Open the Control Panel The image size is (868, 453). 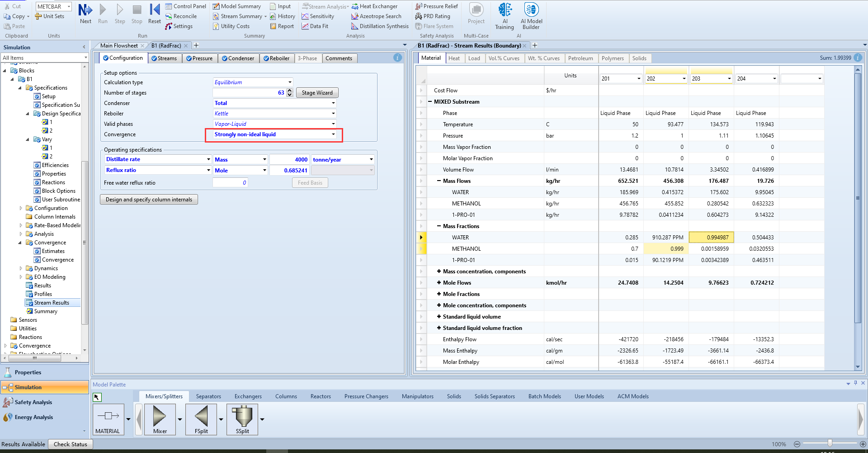pos(186,6)
